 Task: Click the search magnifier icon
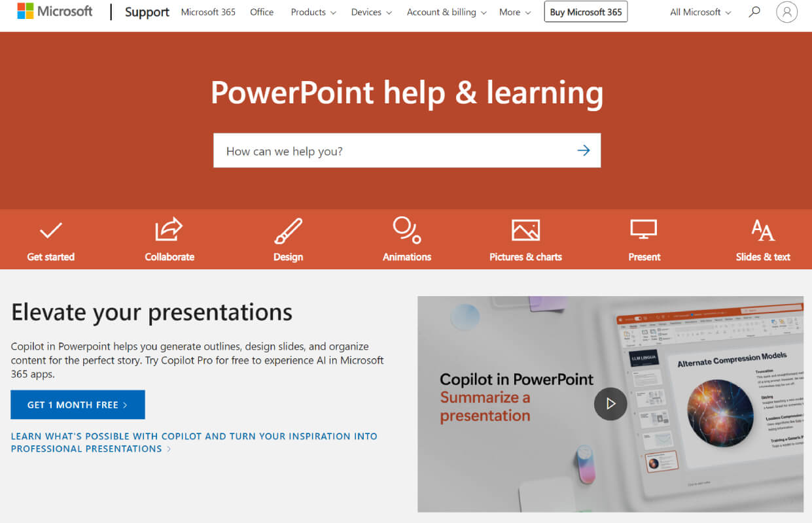pyautogui.click(x=754, y=12)
